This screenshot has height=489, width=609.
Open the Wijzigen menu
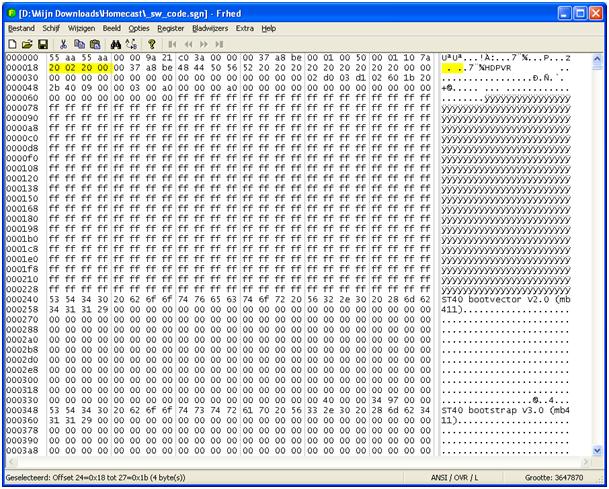click(x=81, y=28)
